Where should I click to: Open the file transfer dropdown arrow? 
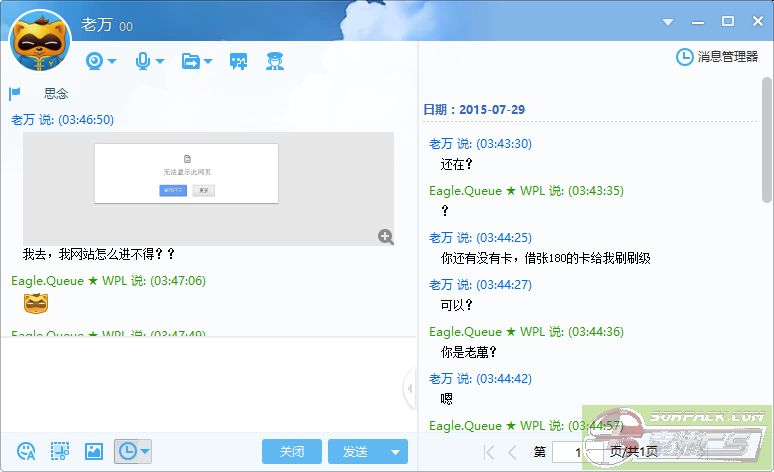[208, 61]
